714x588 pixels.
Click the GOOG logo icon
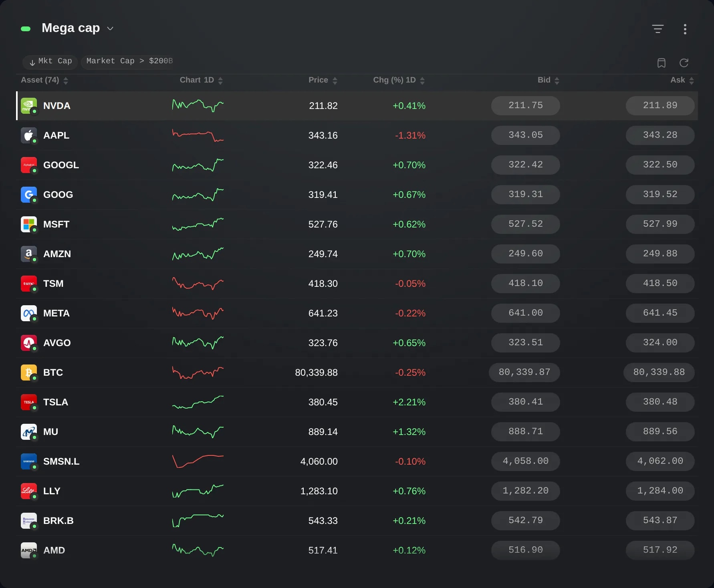click(29, 195)
